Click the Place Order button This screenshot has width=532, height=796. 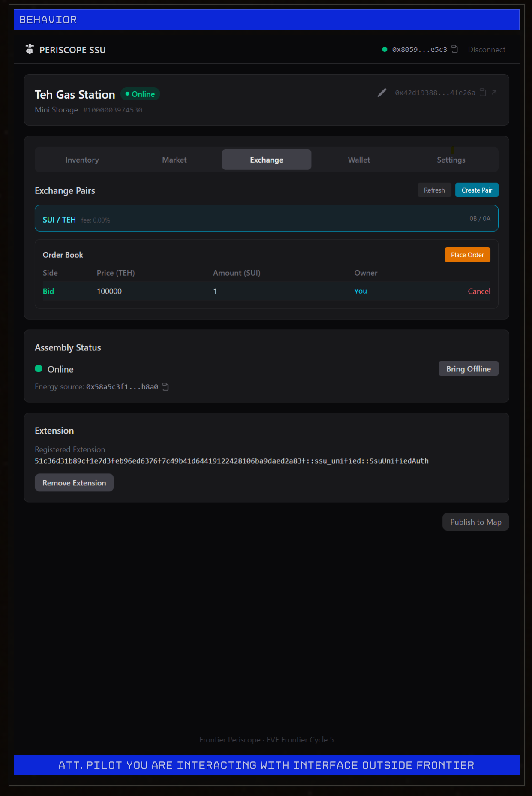click(x=467, y=255)
